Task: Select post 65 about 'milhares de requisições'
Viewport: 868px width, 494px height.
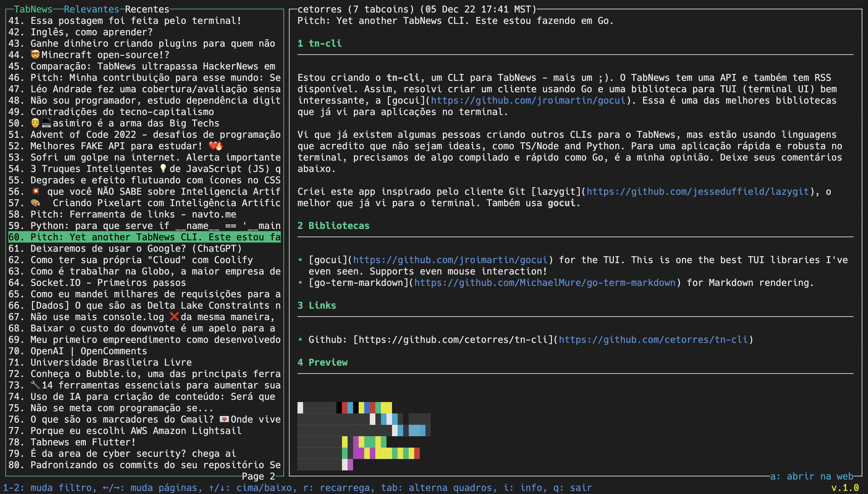Action: coord(144,294)
